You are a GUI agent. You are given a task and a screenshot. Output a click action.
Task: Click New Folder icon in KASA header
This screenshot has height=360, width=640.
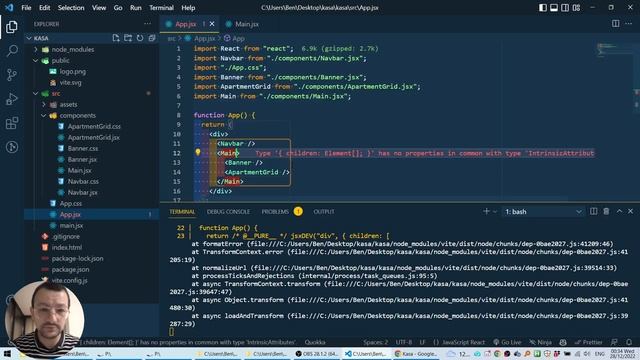coord(128,38)
